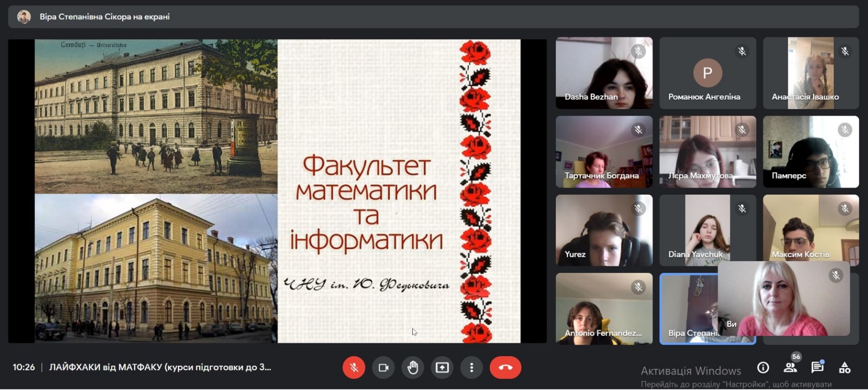868x390 pixels.
Task: Select Памперс video tile
Action: point(811,152)
